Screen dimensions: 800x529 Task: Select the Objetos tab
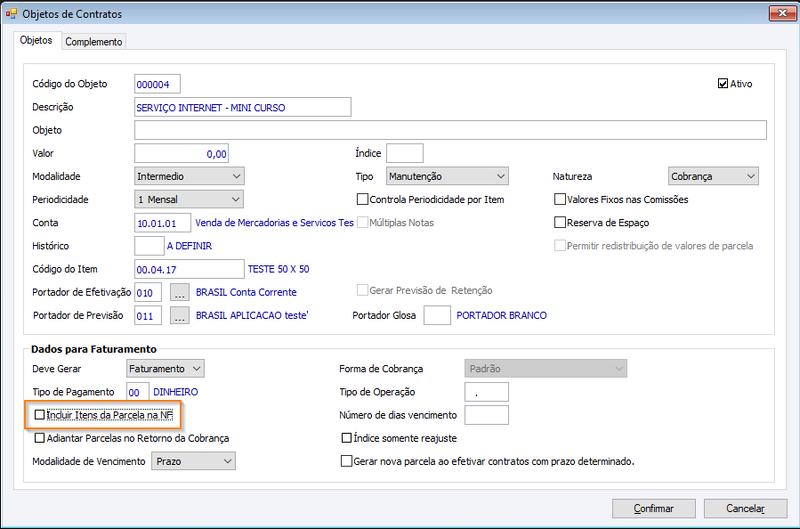coord(36,40)
